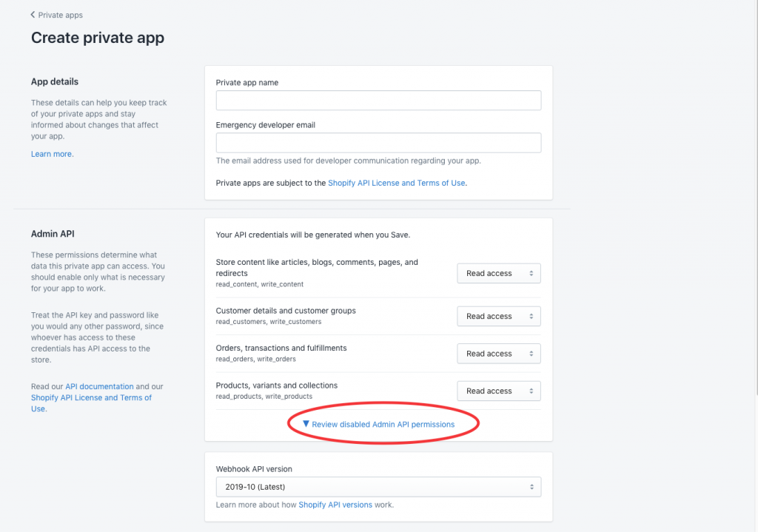758x532 pixels.
Task: Navigate back using the Private apps chevron
Action: pyautogui.click(x=34, y=14)
